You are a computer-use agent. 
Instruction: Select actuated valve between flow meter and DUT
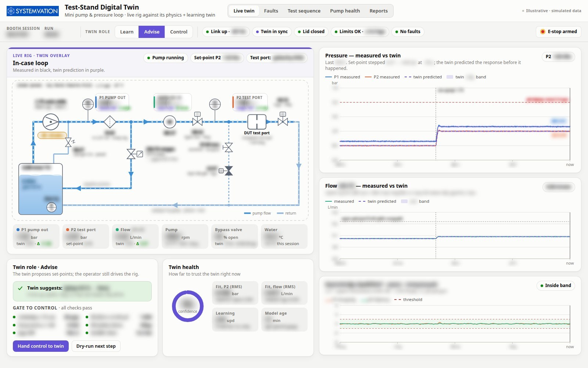[x=197, y=119]
